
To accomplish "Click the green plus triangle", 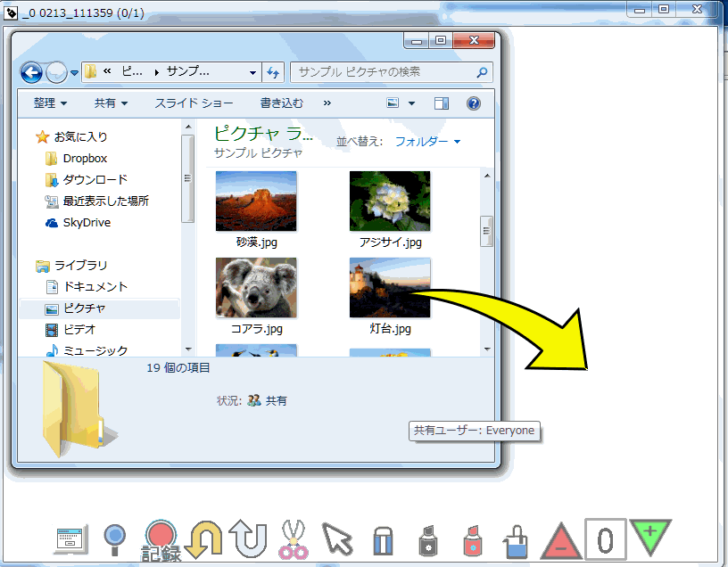I will pos(650,536).
